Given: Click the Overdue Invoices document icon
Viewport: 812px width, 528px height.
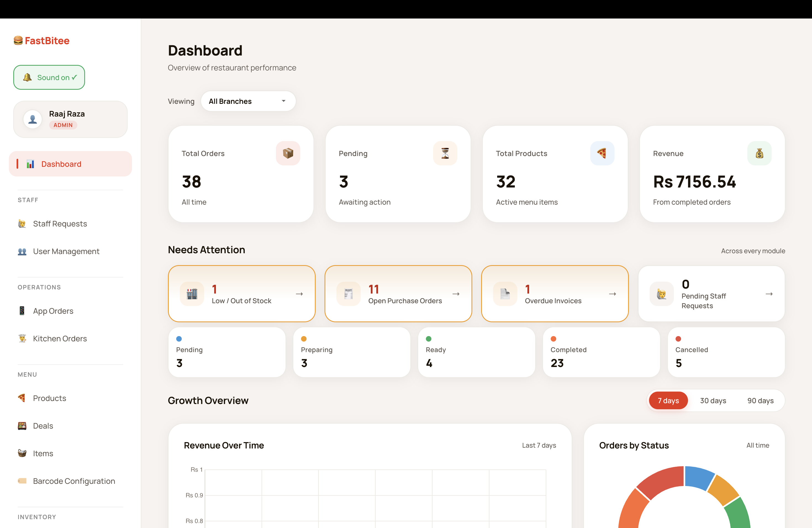Looking at the screenshot, I should coord(505,294).
